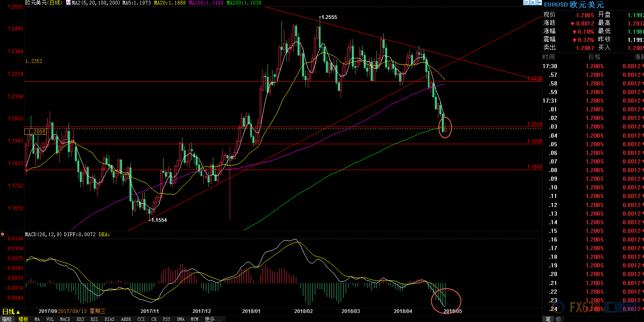Select the MACD indicator
644x322 pixels.
[x=65, y=319]
